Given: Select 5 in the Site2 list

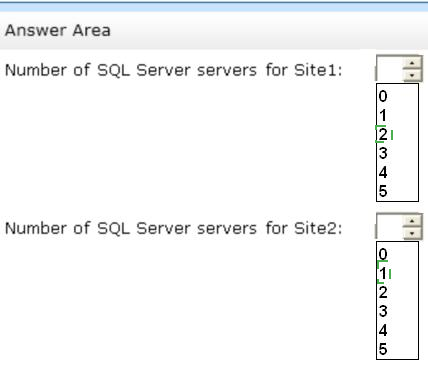Looking at the screenshot, I should (x=383, y=349).
